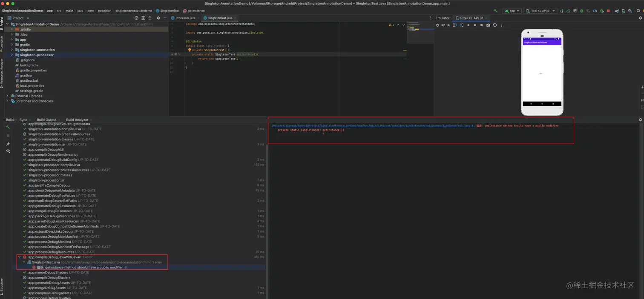This screenshot has width=644, height=299.
Task: Expand the .gradle folder
Action: coord(12,29)
